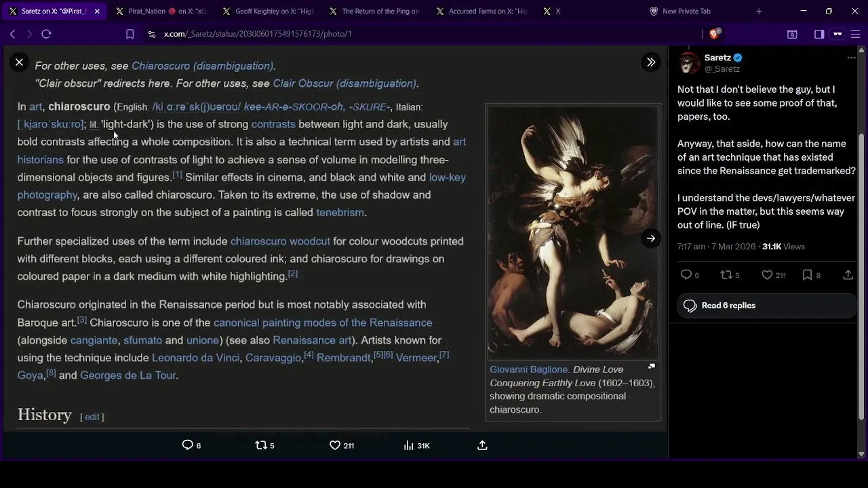The image size is (868, 488).
Task: Open the tab search icon in the toolbar
Action: click(792, 34)
